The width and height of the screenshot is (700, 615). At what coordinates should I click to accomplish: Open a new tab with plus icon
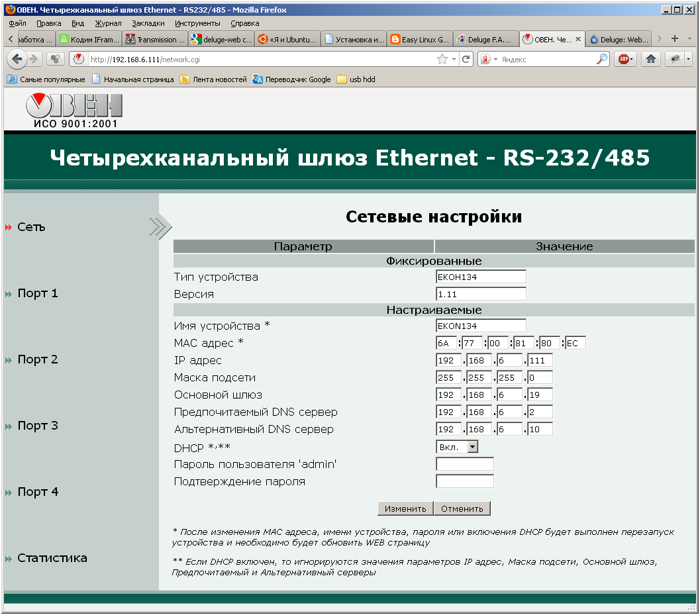pos(675,39)
